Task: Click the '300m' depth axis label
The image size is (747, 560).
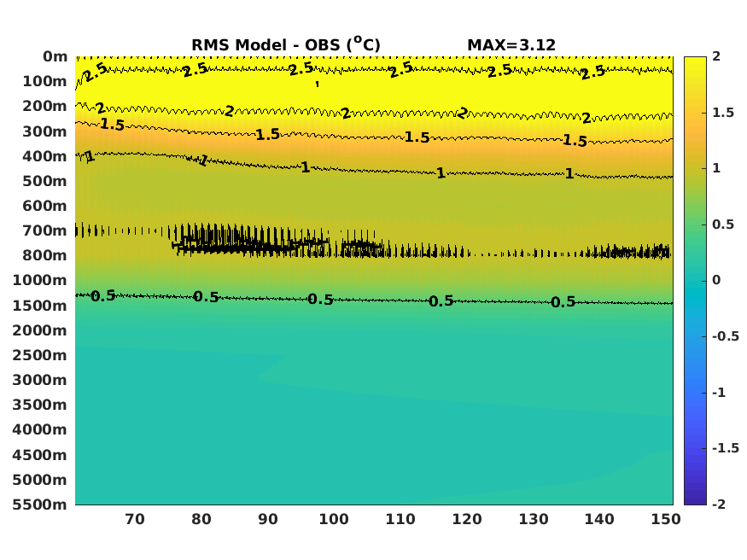Action: click(44, 131)
